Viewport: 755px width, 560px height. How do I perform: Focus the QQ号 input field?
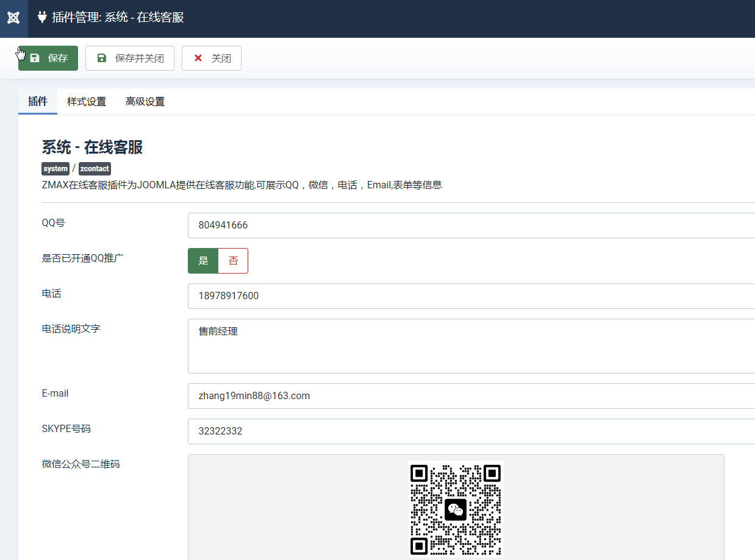tap(471, 225)
